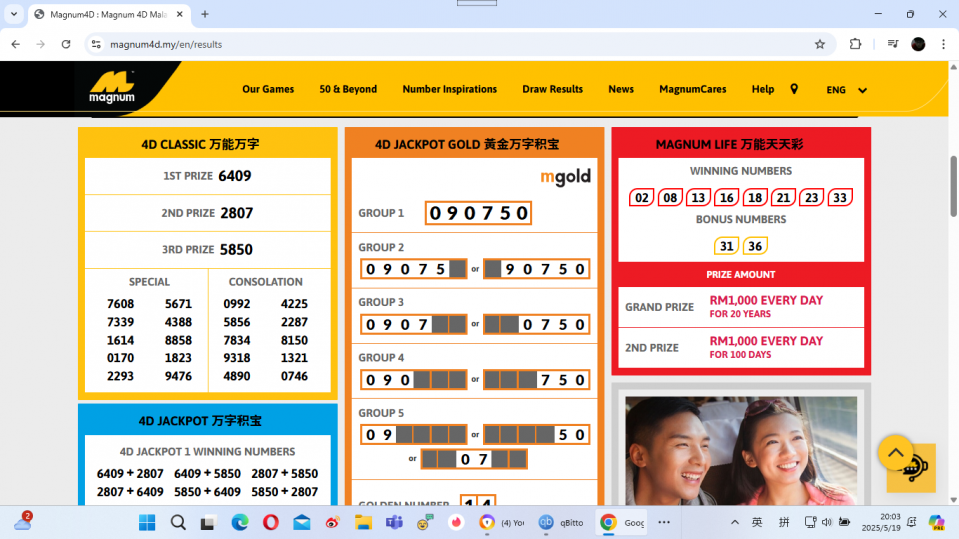Screen dimensions: 959x539
Task: Open Task View on the taskbar
Action: [209, 522]
